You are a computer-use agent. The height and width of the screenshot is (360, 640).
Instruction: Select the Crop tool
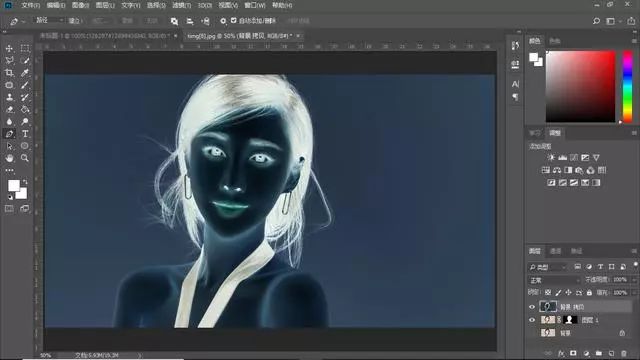click(9, 73)
